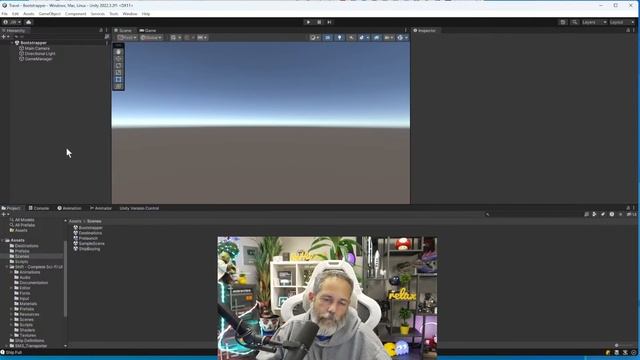640x360 pixels.
Task: Select the Rotate tool in scene overlay
Action: [x=118, y=66]
